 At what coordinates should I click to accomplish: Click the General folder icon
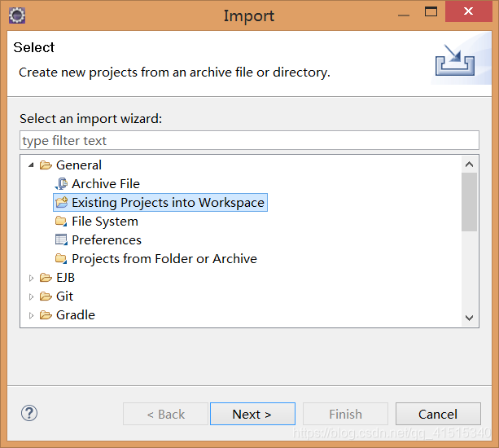[x=46, y=165]
